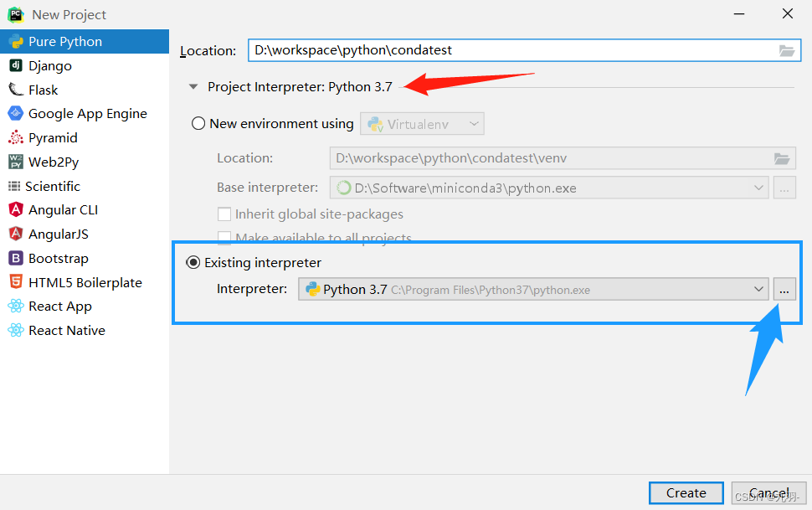Close the New Project dialog
This screenshot has height=510, width=812.
(788, 14)
